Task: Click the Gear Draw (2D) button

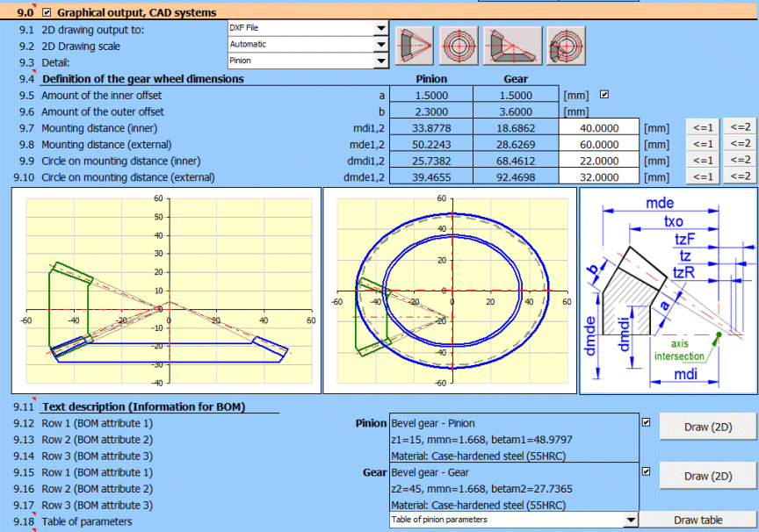Action: point(708,476)
